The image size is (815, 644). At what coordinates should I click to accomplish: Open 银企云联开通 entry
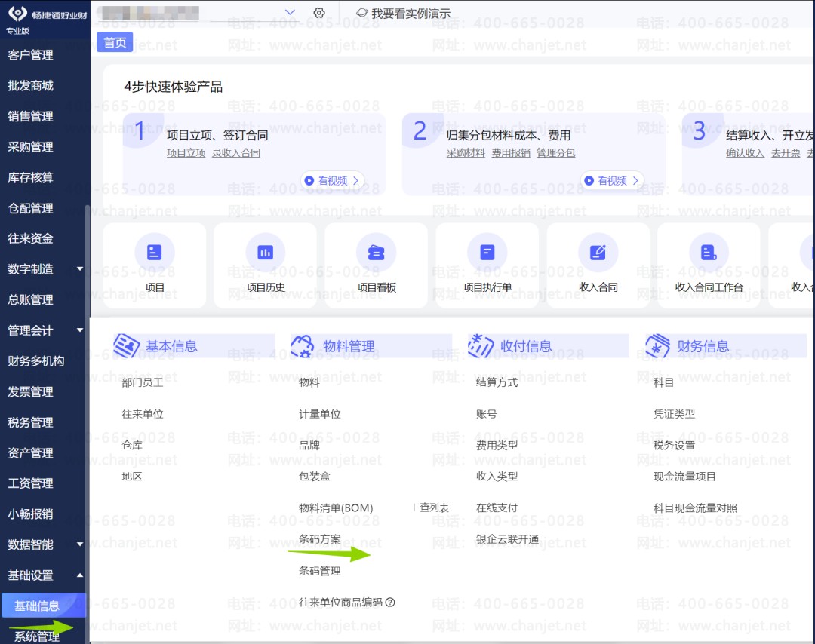point(507,539)
